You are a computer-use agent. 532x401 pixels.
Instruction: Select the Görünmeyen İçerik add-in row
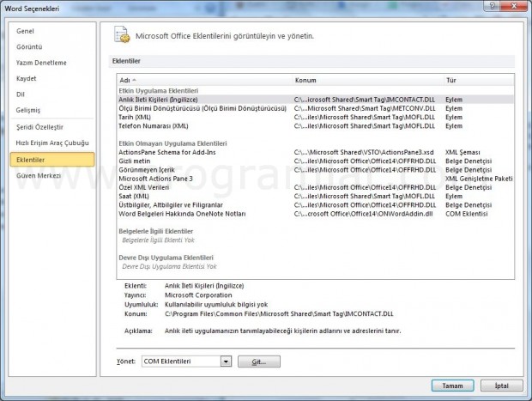(x=315, y=170)
